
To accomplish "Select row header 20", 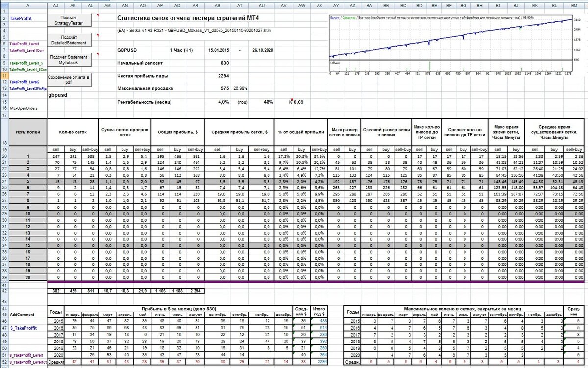I will pyautogui.click(x=4, y=156).
